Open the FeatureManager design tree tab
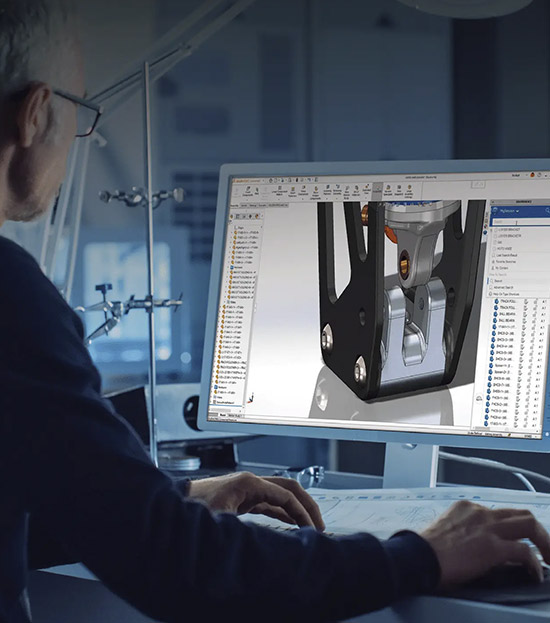This screenshot has height=623, width=550. coord(231,217)
